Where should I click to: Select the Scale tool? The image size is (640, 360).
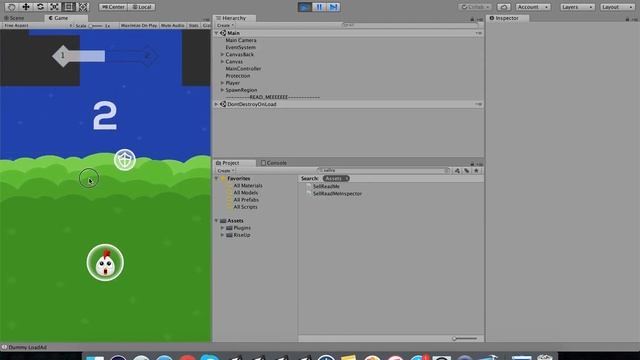(x=54, y=7)
